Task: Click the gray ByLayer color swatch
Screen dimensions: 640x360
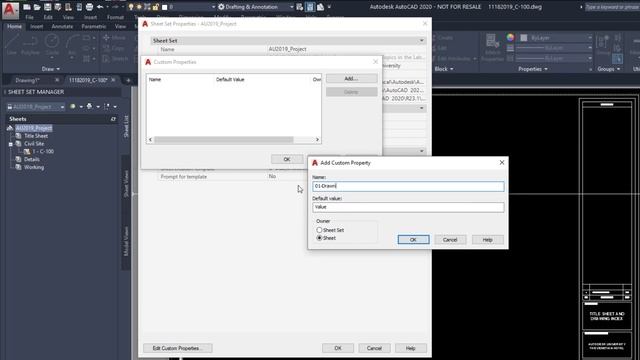Action: (x=524, y=38)
